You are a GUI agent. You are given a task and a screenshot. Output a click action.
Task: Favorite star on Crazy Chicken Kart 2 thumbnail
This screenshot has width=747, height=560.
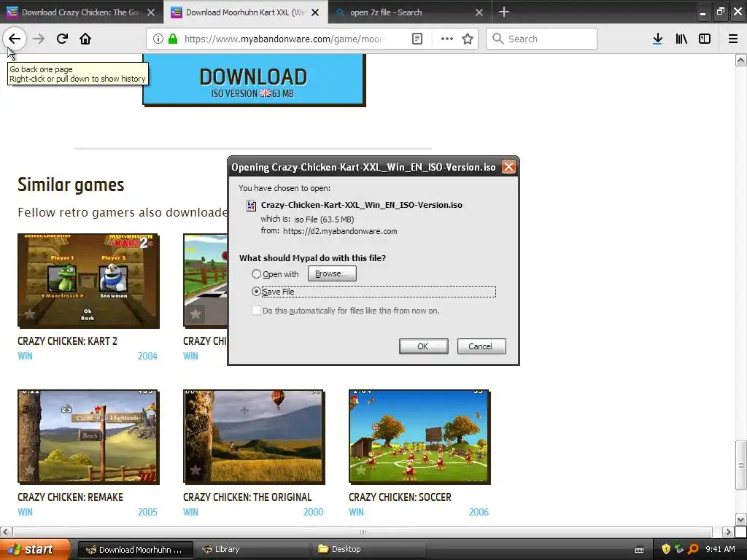29,314
